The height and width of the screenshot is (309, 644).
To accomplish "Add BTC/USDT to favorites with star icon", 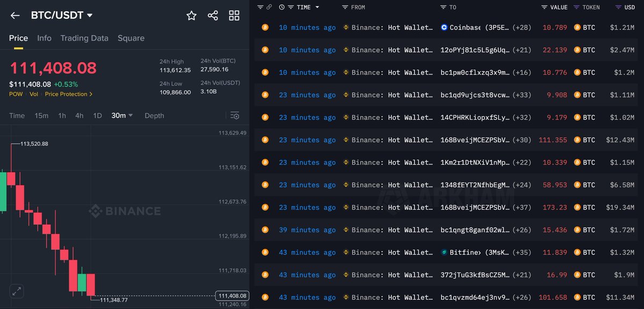I will click(191, 16).
